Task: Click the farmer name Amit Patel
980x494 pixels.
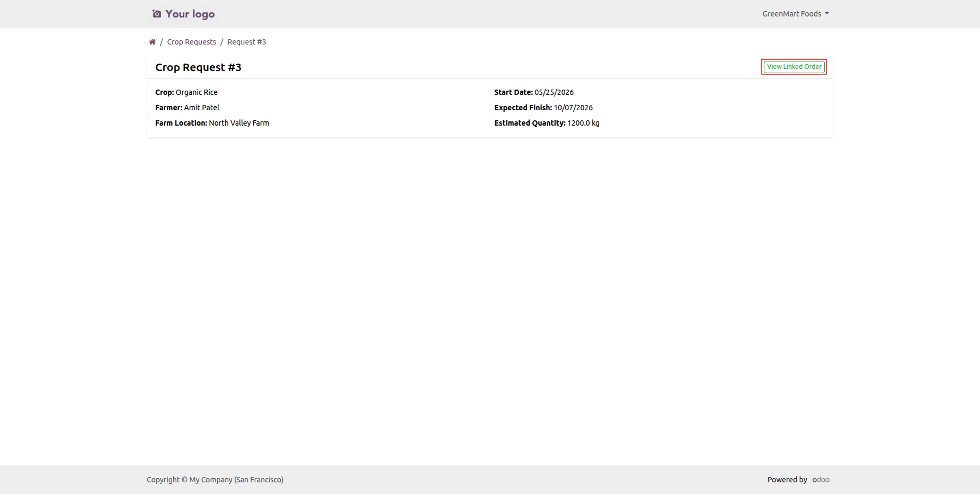Action: [201, 108]
